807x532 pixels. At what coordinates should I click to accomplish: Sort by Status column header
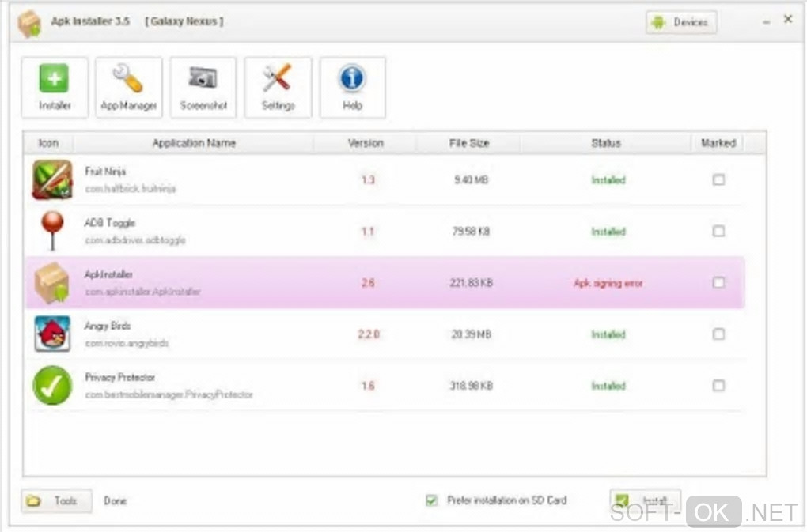606,143
